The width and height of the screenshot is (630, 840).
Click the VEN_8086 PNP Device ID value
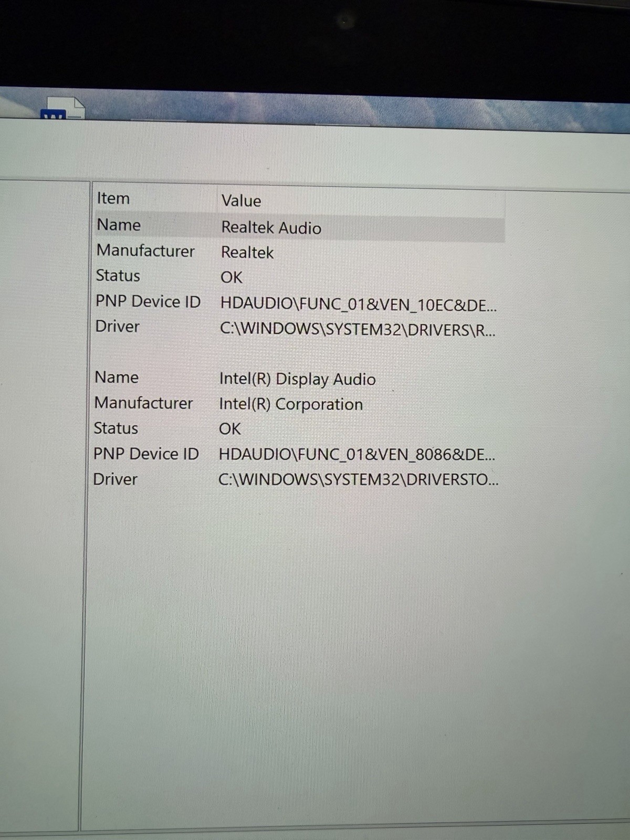(357, 454)
